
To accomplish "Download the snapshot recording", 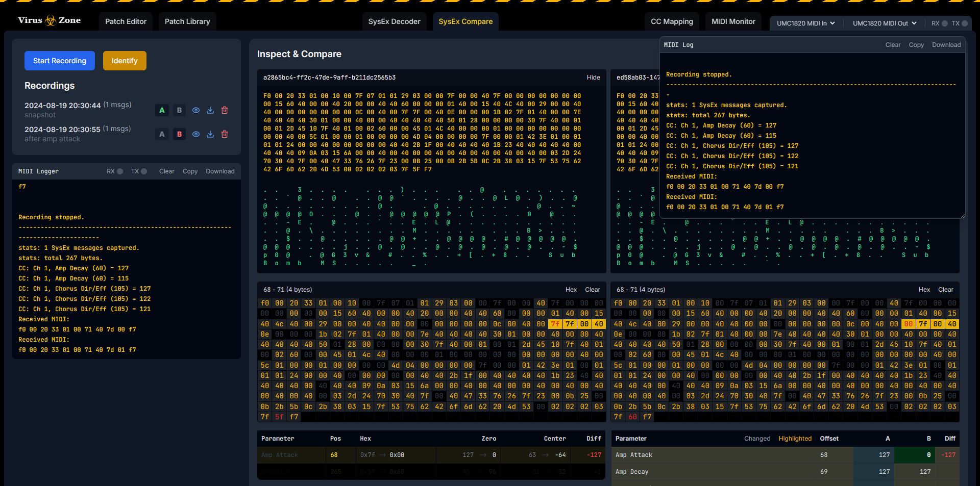I will point(210,110).
